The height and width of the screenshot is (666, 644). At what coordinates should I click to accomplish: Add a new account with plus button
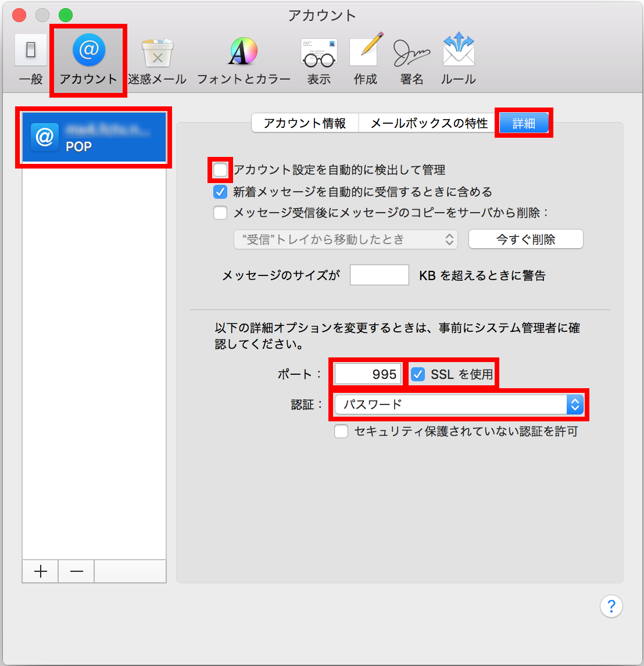40,571
